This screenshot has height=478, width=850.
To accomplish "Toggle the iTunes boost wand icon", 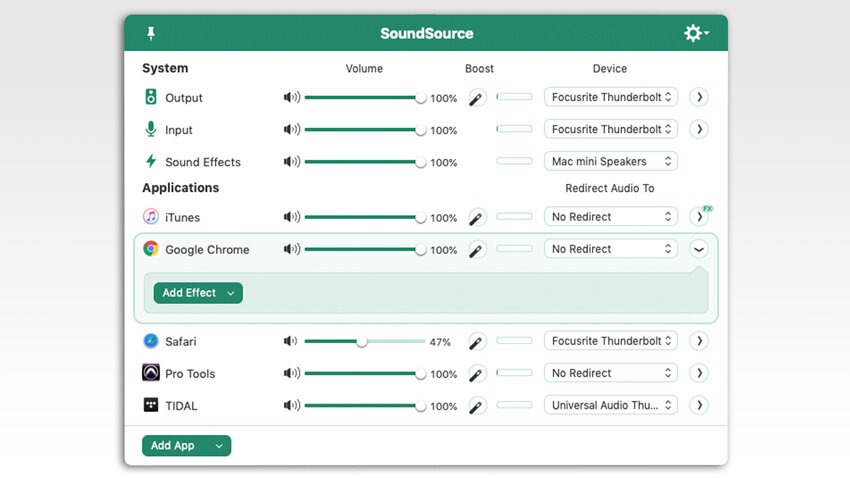I will point(476,218).
